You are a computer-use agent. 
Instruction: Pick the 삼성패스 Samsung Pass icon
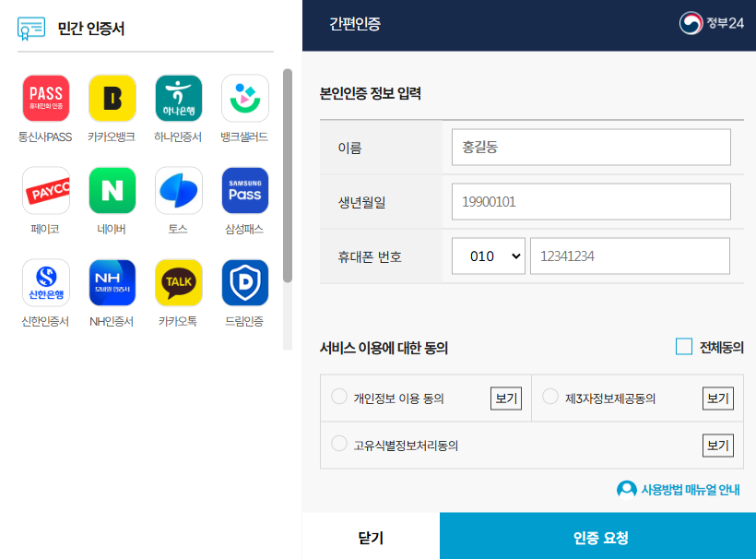245,190
